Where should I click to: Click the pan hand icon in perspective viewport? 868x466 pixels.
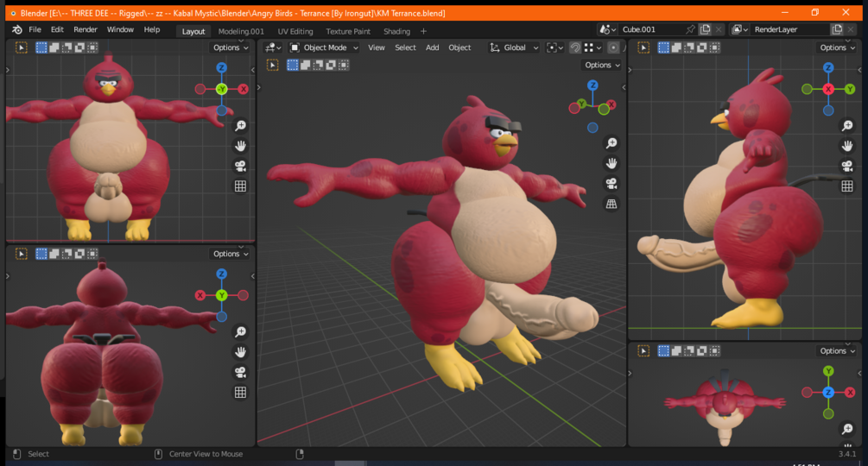point(611,164)
